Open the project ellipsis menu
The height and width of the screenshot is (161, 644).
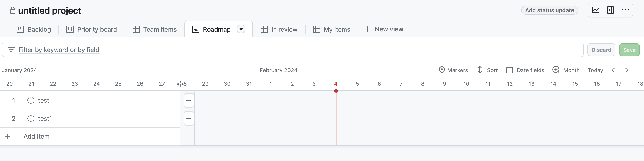coord(626,10)
